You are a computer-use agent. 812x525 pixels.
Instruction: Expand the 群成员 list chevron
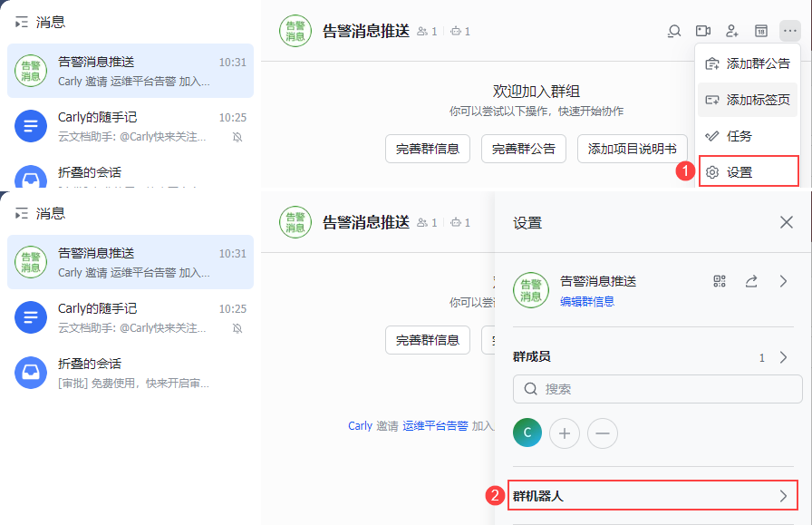click(784, 357)
